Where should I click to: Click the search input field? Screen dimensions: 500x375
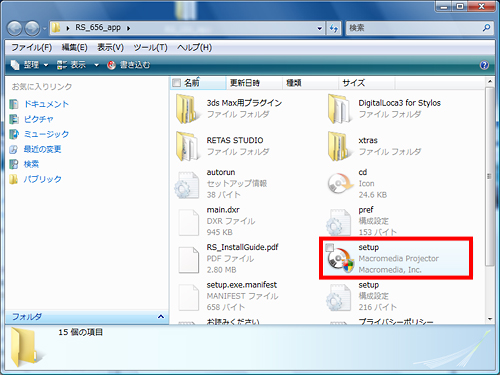(413, 28)
